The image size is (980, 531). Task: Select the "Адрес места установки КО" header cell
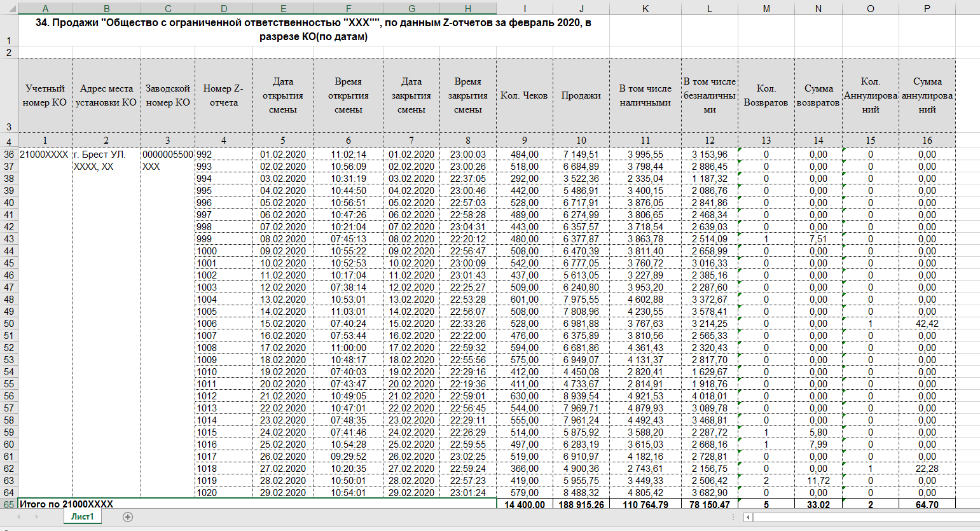point(106,95)
